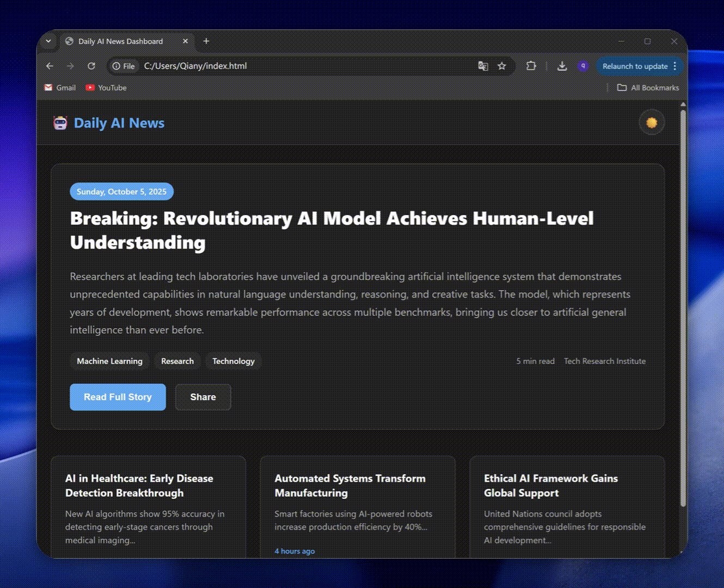724x588 pixels.
Task: Open the YouTube bookmark
Action: [106, 88]
